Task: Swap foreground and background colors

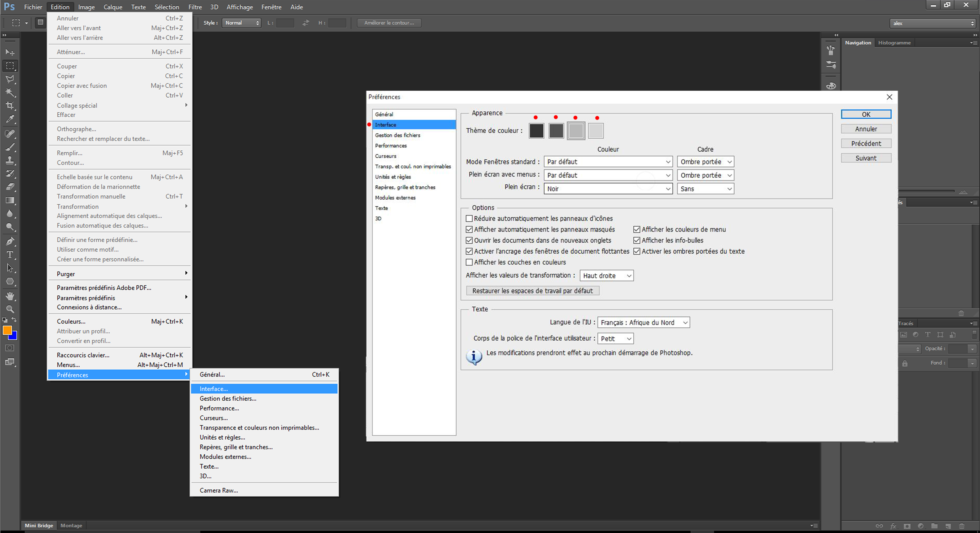Action: (x=14, y=320)
